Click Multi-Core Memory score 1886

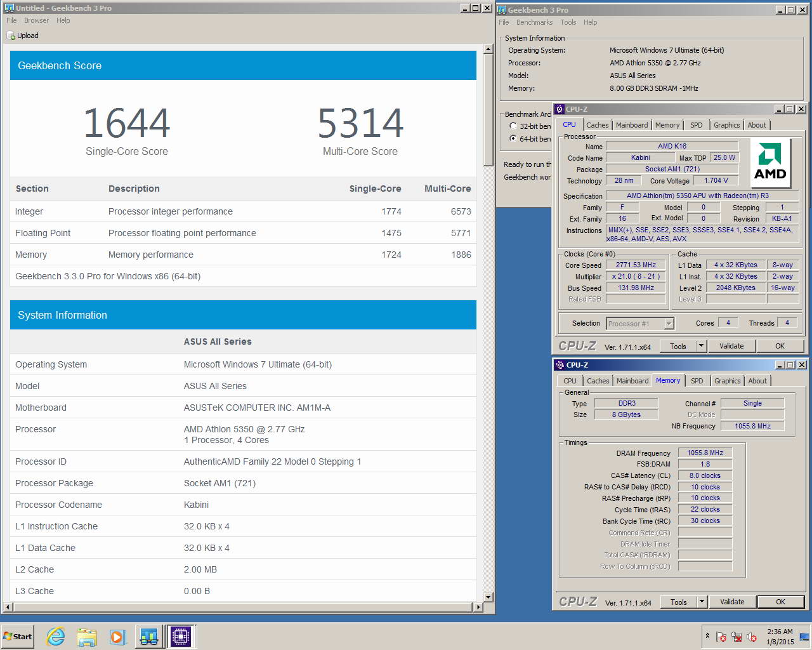point(461,255)
